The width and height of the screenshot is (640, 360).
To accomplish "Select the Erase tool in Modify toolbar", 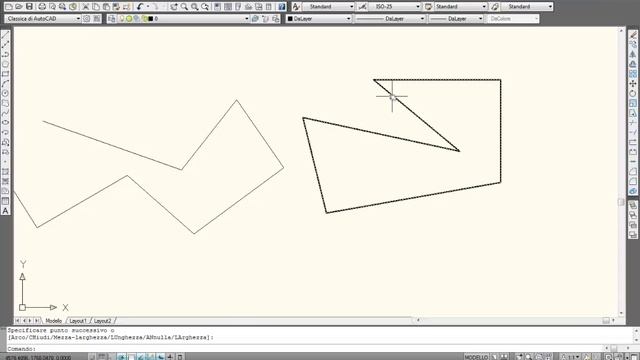I will tap(633, 35).
